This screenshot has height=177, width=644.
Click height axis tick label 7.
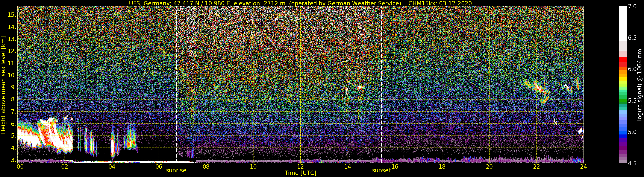click(x=13, y=112)
